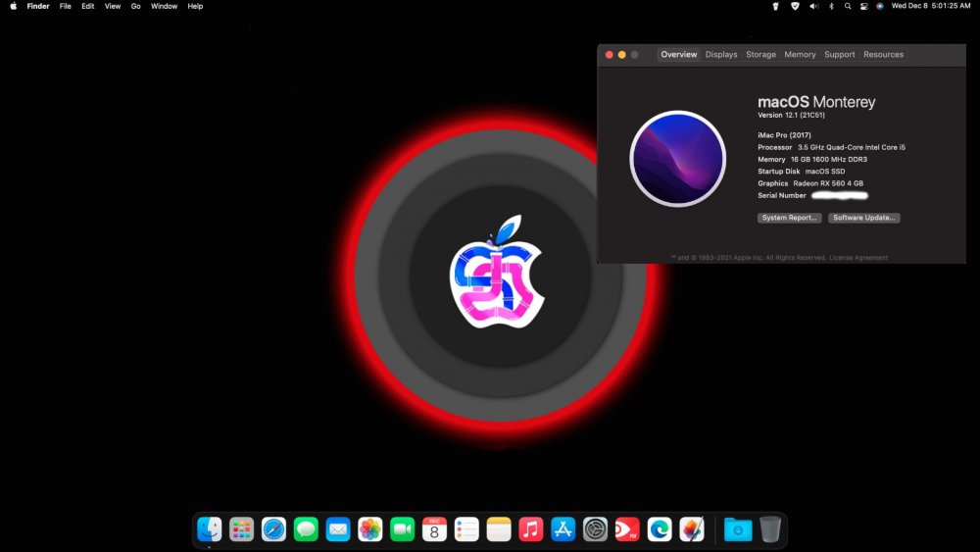This screenshot has height=552, width=980.
Task: Open Calendar showing Dec 8
Action: (x=434, y=529)
